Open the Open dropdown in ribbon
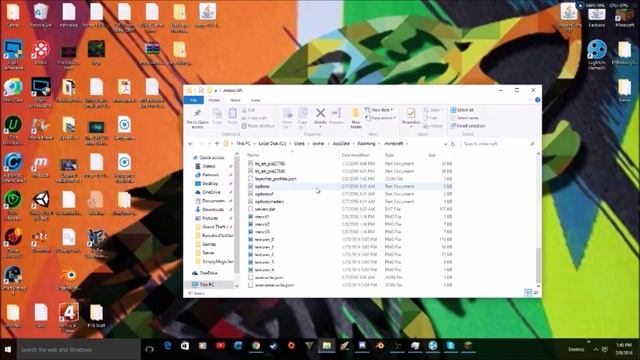640x360 pixels. point(434,110)
